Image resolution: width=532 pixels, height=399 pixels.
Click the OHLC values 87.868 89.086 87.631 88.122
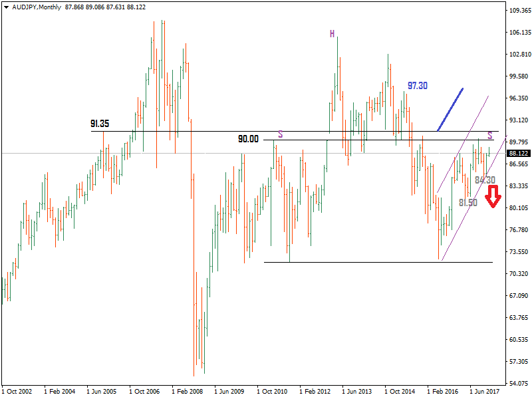(105, 7)
